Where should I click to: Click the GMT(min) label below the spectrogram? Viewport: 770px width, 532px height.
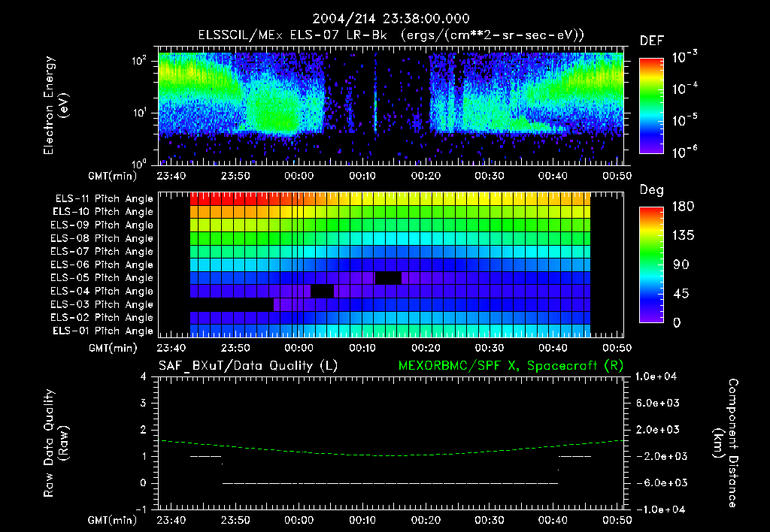point(113,176)
